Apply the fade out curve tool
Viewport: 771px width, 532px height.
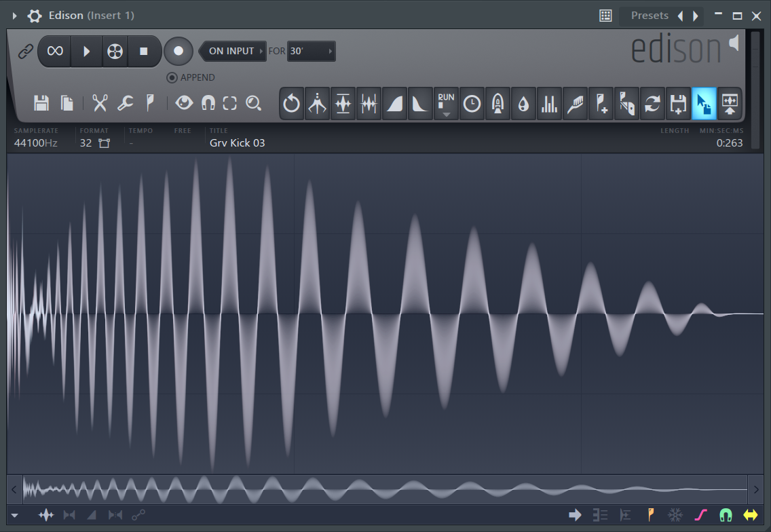coord(420,104)
